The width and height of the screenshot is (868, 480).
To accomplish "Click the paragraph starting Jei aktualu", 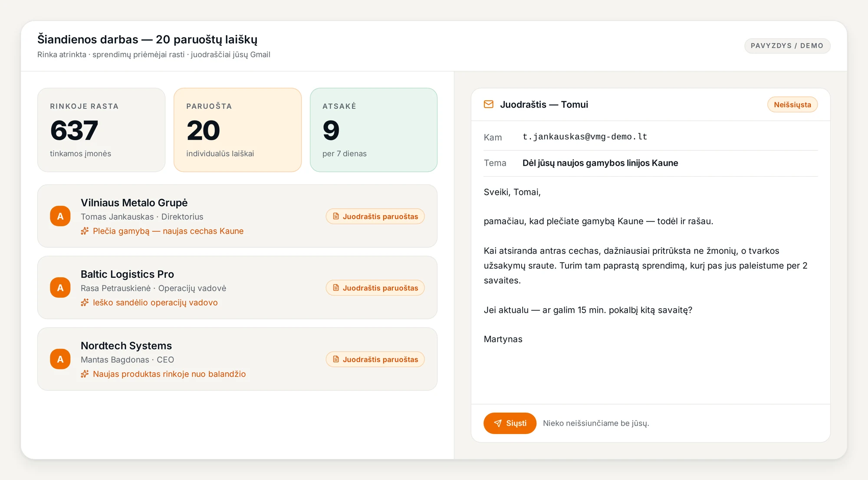I will (588, 310).
